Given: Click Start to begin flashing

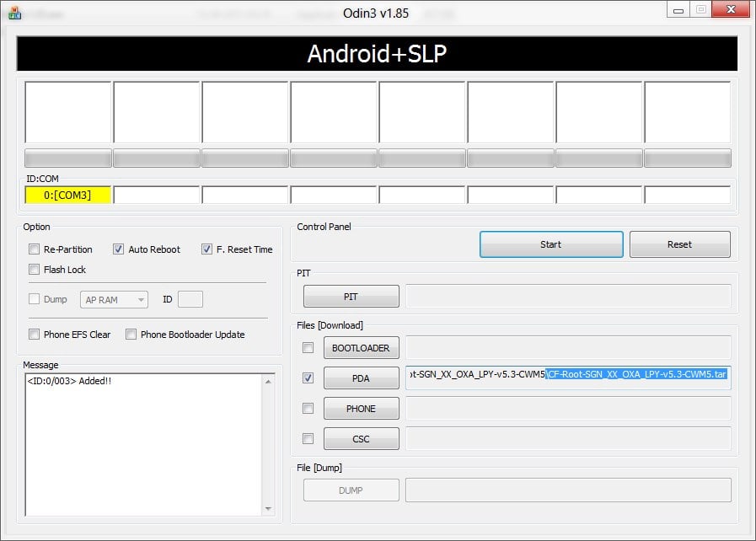Looking at the screenshot, I should pos(550,244).
